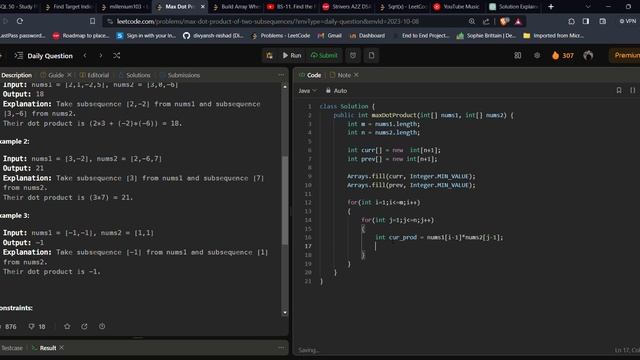Switch to the Build Array Where tab
The width and height of the screenshot is (640, 360).
coord(236,7)
